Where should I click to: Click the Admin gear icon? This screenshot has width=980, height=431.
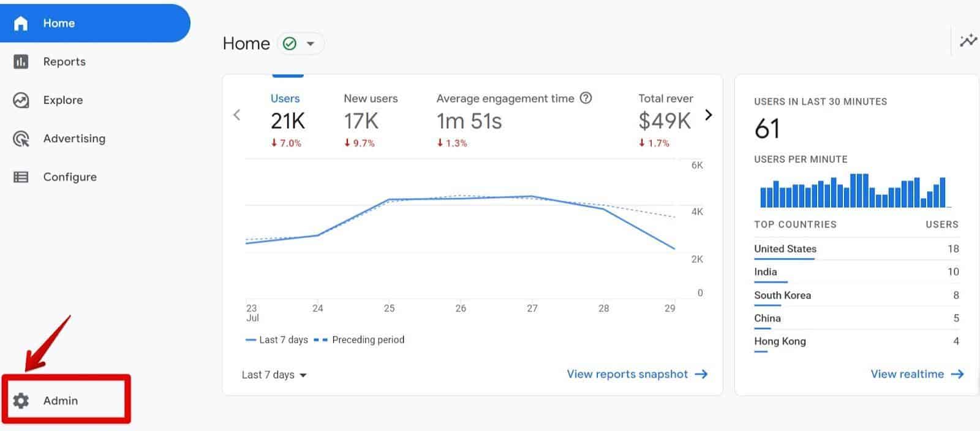tap(21, 400)
